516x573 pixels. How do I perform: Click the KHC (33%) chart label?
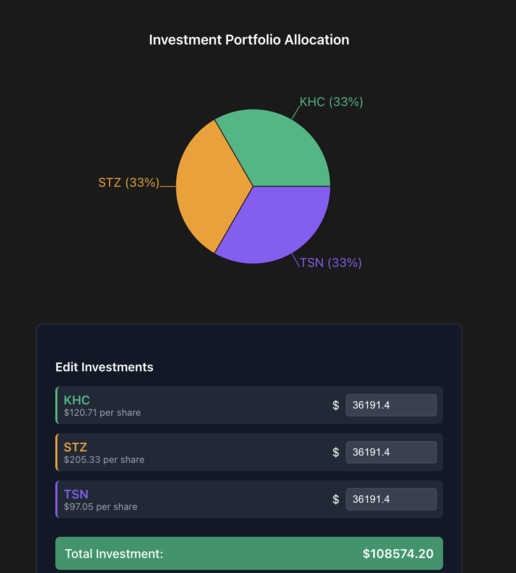click(x=331, y=102)
